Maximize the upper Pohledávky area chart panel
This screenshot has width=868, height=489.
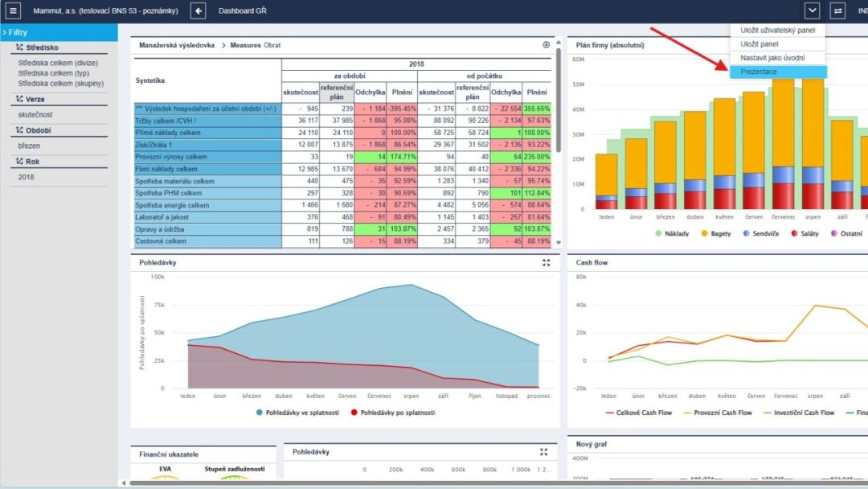(x=547, y=263)
